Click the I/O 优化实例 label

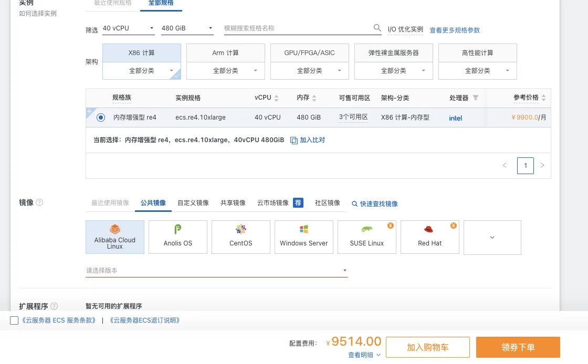[405, 29]
